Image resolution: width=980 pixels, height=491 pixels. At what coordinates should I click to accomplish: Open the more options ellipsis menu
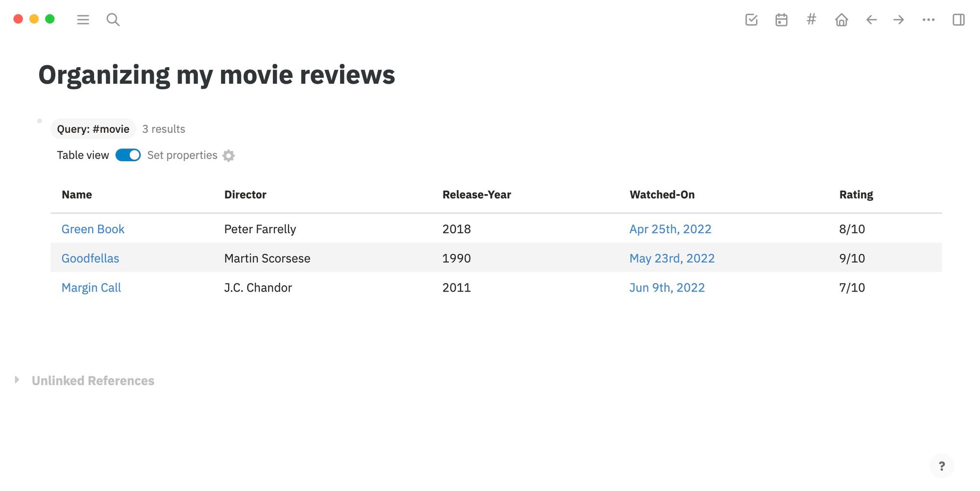click(928, 20)
